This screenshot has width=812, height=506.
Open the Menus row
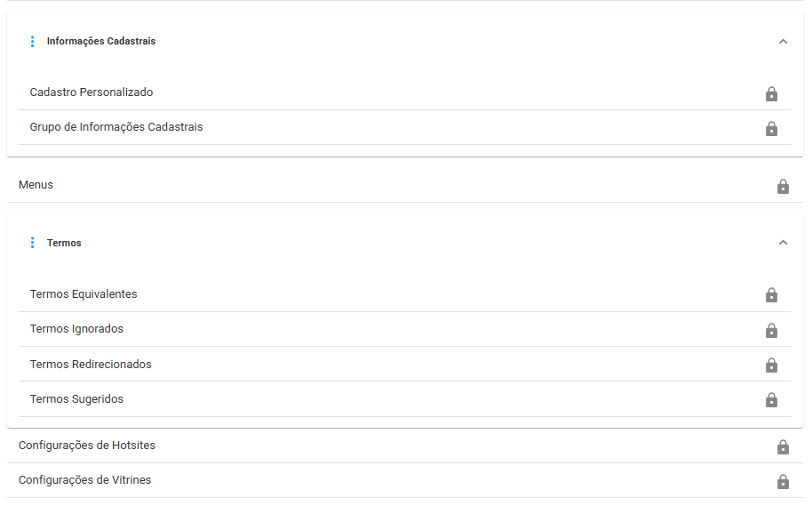click(x=404, y=185)
